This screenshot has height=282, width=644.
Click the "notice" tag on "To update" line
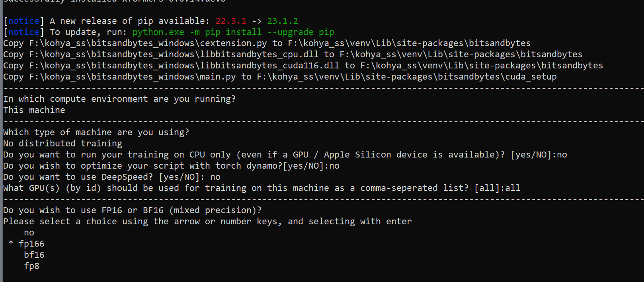24,32
